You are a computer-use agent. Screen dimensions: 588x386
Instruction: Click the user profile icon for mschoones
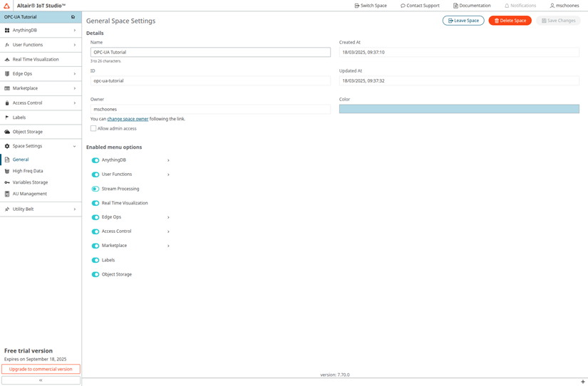point(552,6)
